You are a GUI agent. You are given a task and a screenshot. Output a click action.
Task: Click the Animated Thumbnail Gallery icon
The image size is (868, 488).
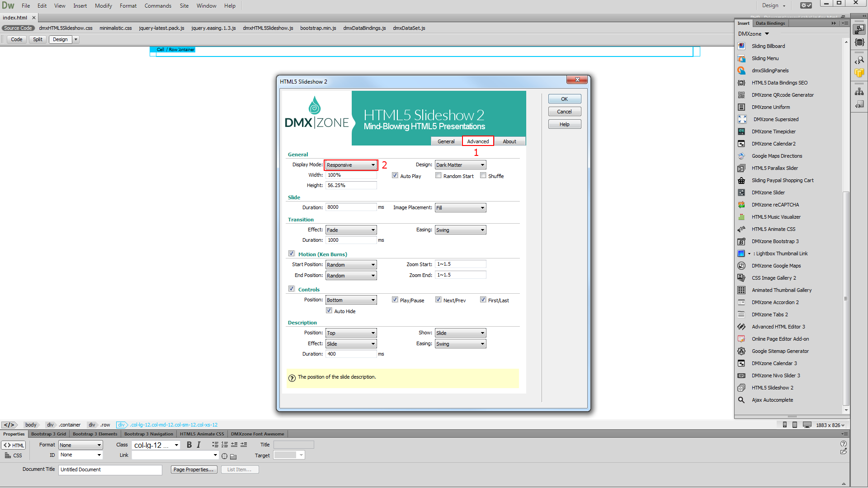point(741,290)
